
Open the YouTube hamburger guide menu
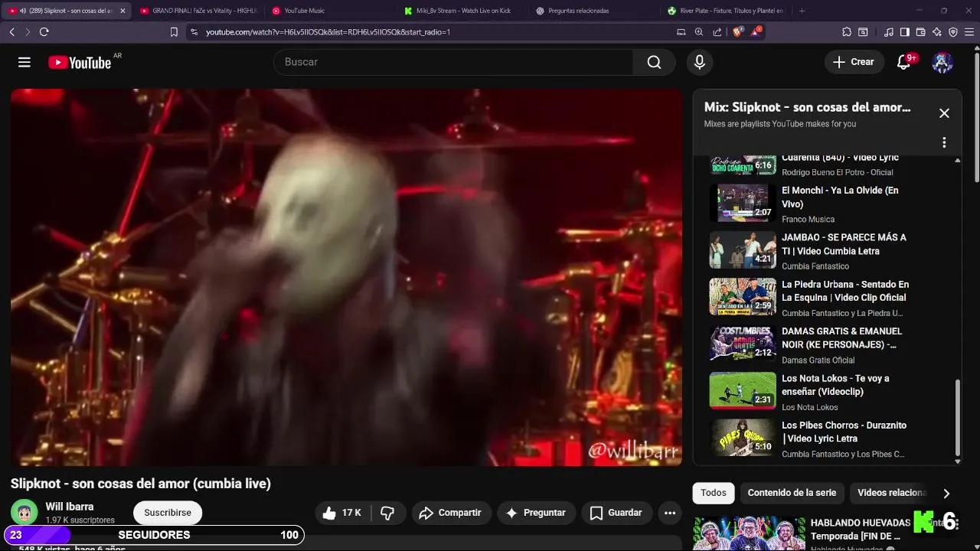point(24,62)
